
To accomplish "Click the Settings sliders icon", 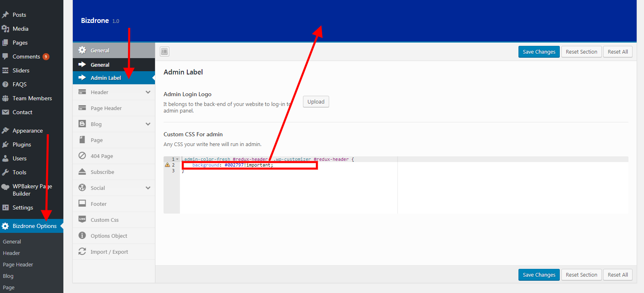I will click(5, 207).
